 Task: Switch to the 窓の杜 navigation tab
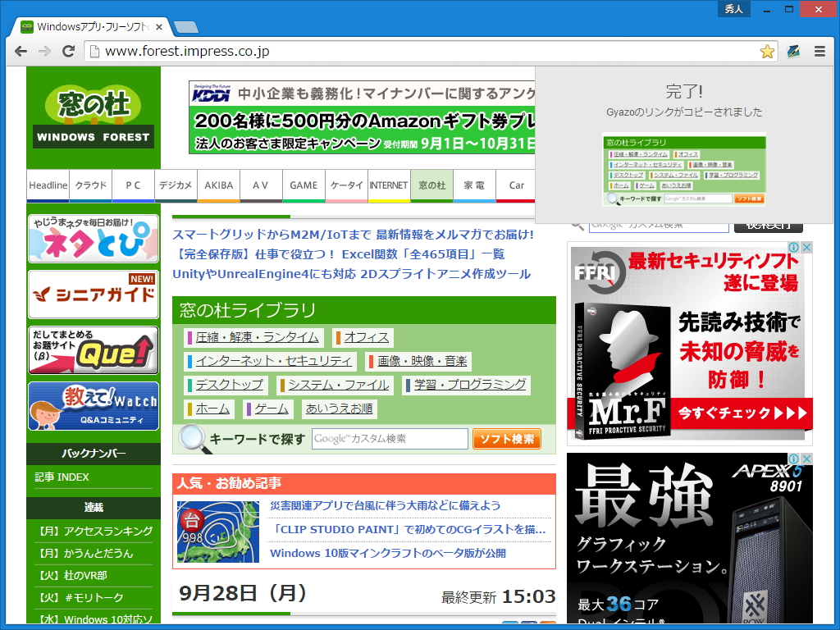pos(432,185)
